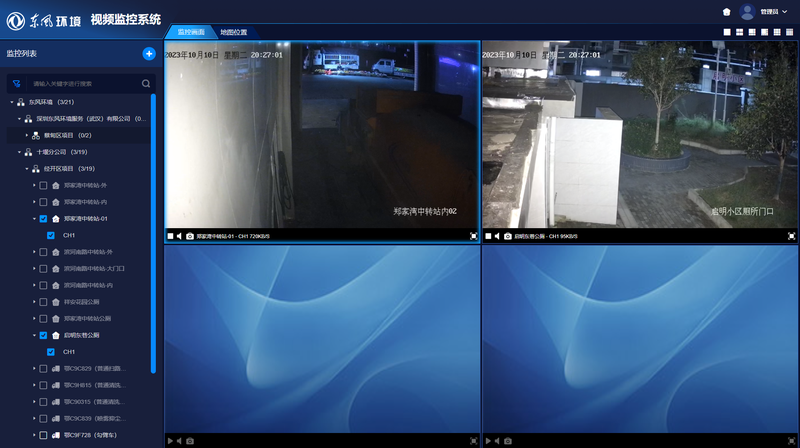Image resolution: width=800 pixels, height=448 pixels.
Task: Select the 监控画面 tab
Action: click(x=191, y=32)
